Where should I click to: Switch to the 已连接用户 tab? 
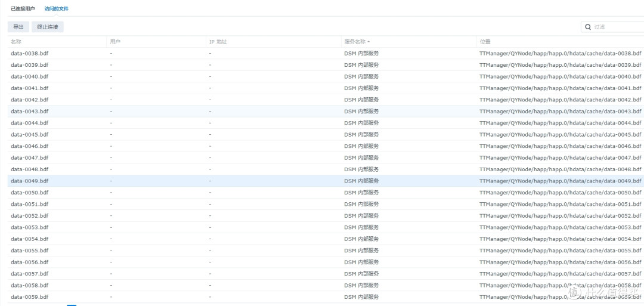[x=23, y=9]
